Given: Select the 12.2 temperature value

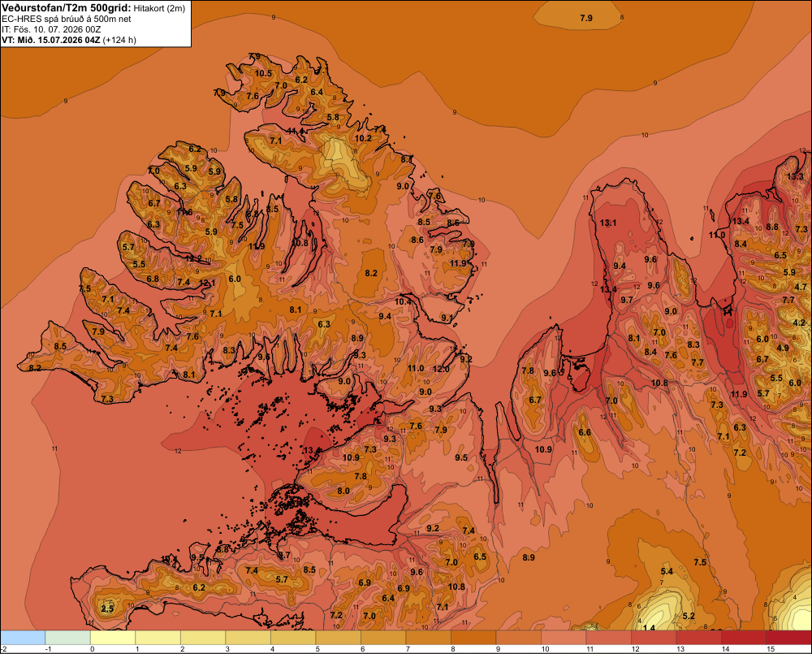Looking at the screenshot, I should [193, 258].
